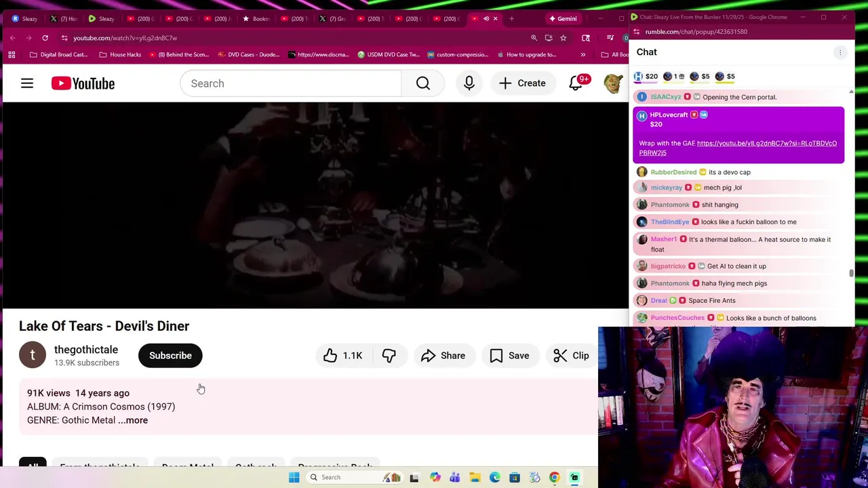The width and height of the screenshot is (868, 488).
Task: Open the YouTube guide hamburger menu
Action: tap(27, 83)
